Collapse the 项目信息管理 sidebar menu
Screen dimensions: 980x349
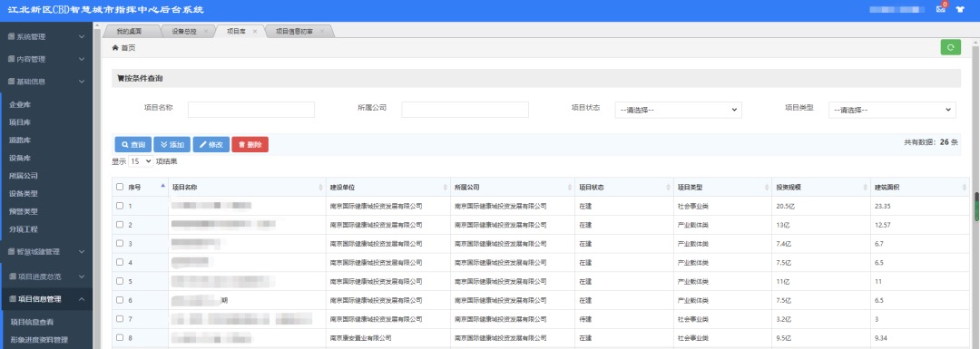(x=46, y=299)
